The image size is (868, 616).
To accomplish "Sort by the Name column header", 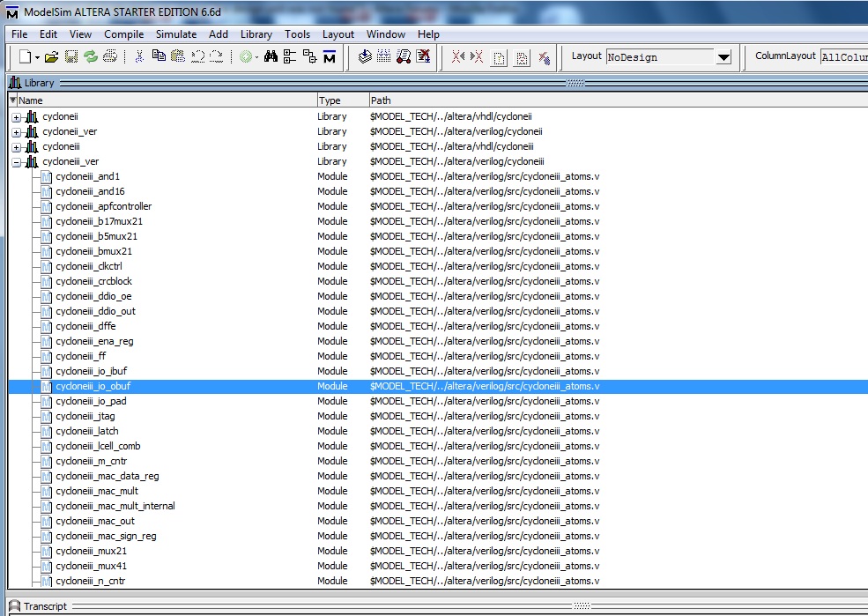I will point(167,100).
